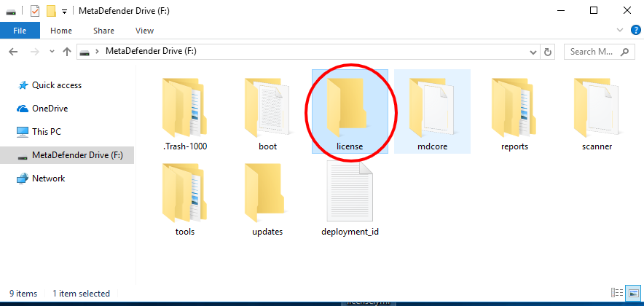Refresh the folder view
Viewport: 644px width, 306px height.
(547, 52)
